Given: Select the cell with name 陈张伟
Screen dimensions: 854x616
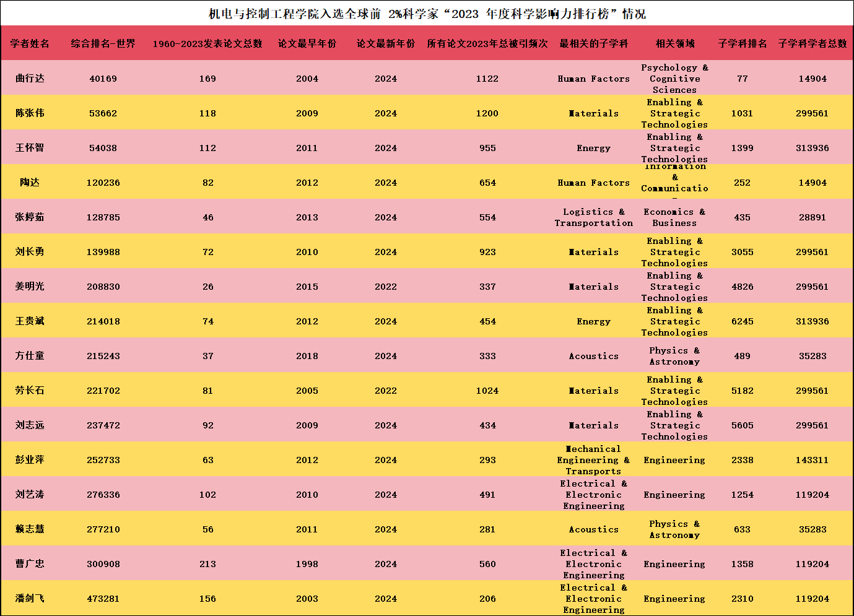Looking at the screenshot, I should click(x=30, y=113).
